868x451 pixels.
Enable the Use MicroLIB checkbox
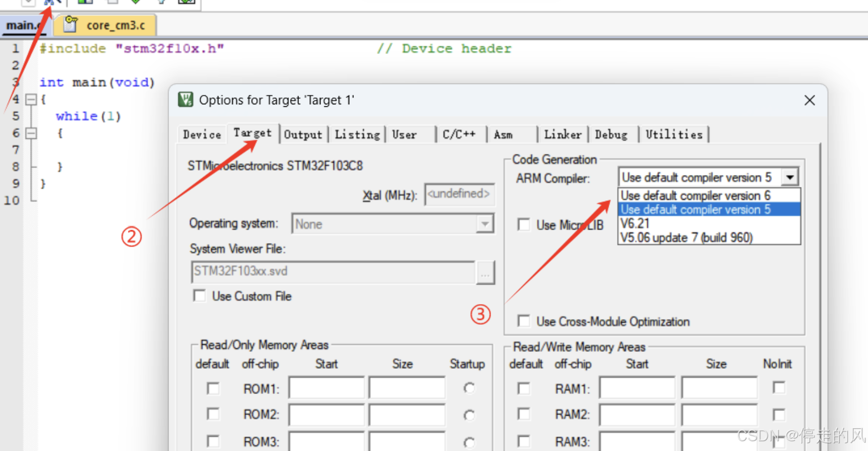(x=524, y=225)
